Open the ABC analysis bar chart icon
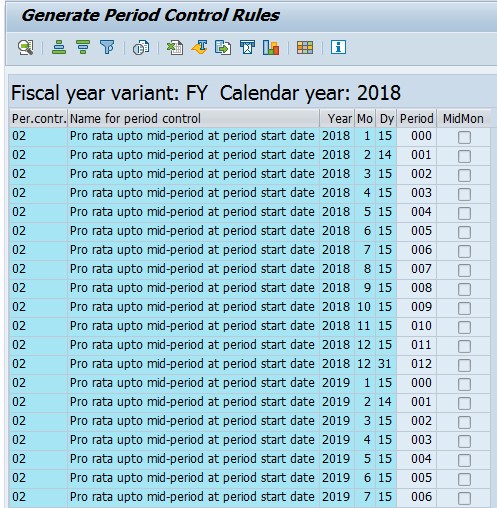 [271, 47]
